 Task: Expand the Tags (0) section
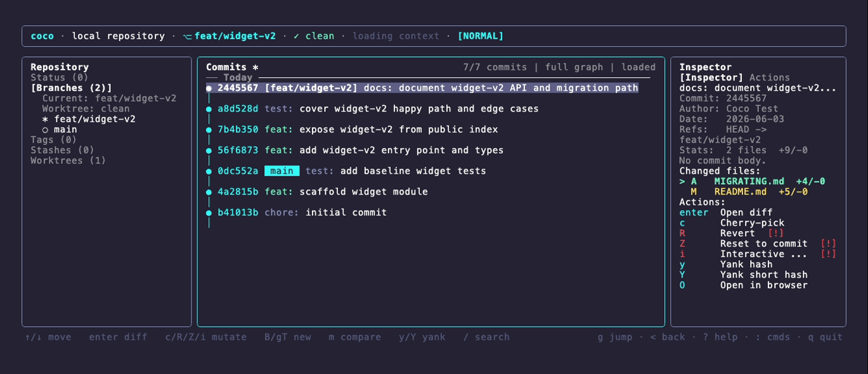[x=54, y=139]
